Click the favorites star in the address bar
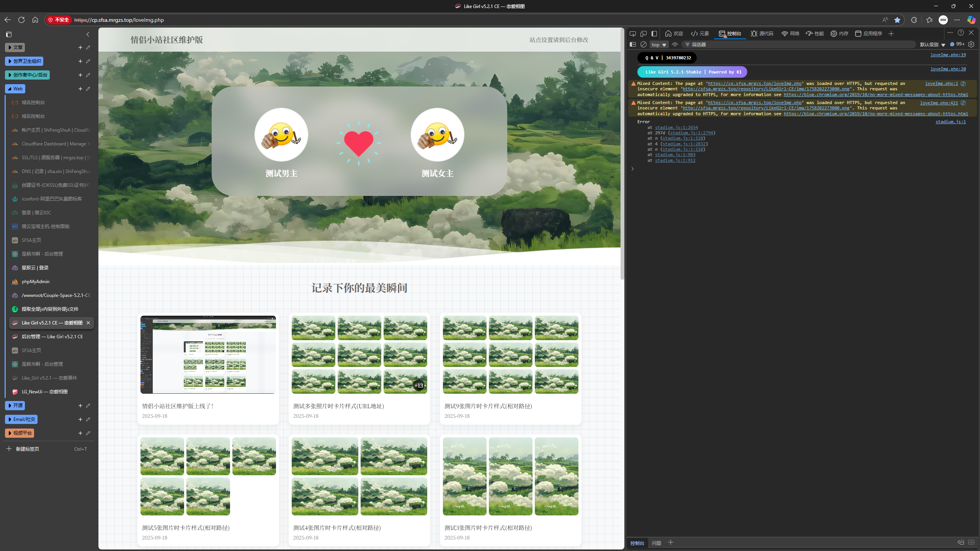This screenshot has width=980, height=551. [x=898, y=20]
